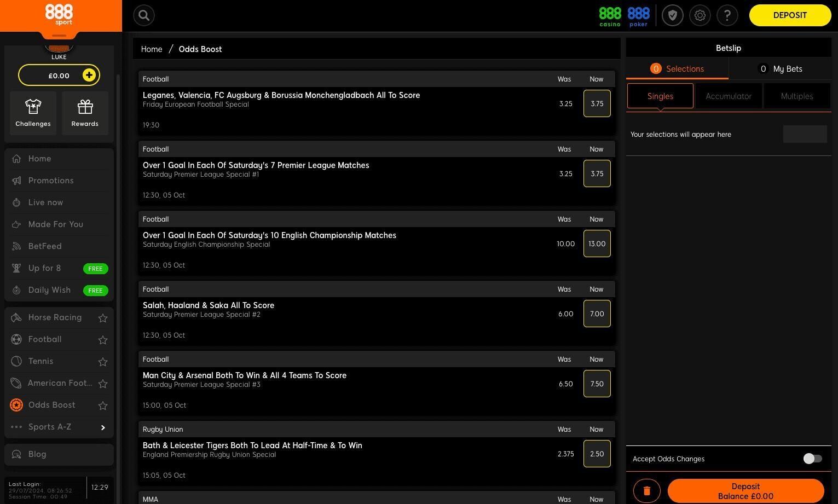Favourite Odds Boost with star
Screen dimensions: 838x504
(102, 405)
